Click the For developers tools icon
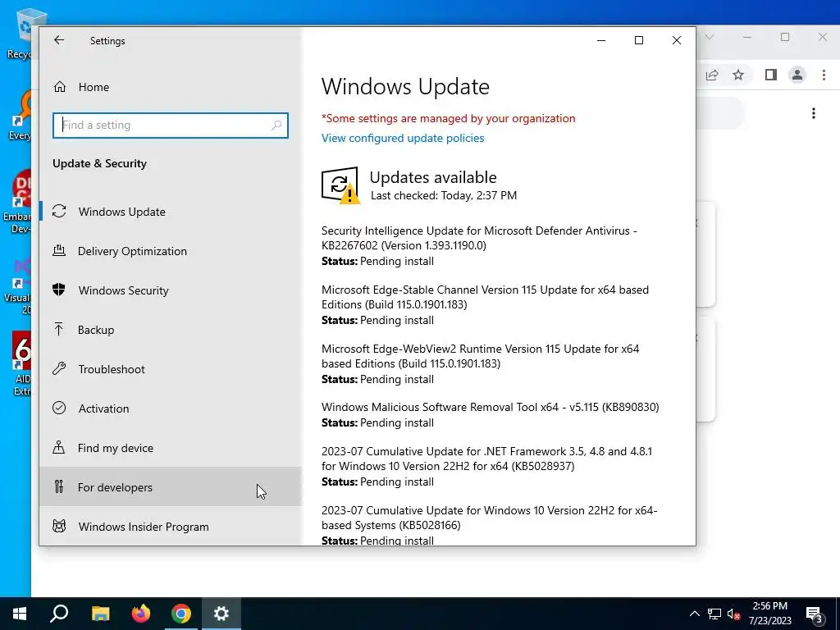Viewport: 840px width, 630px height. (x=59, y=486)
